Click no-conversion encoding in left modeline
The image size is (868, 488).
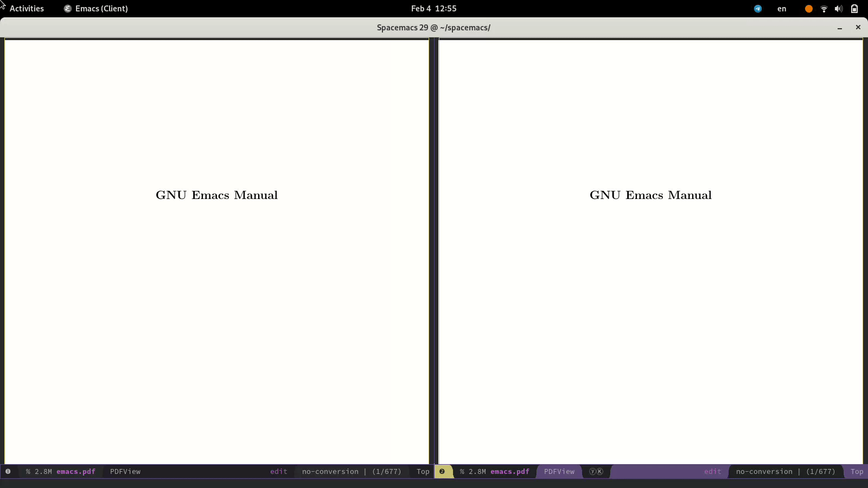(x=330, y=472)
